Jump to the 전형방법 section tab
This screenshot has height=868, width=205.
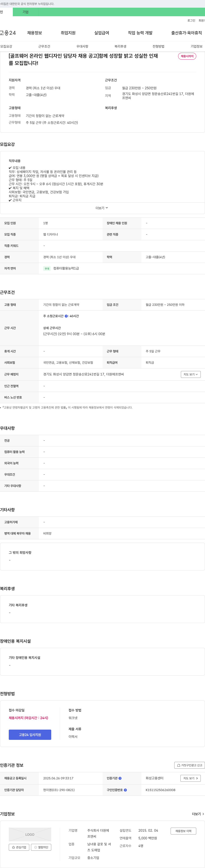pyautogui.click(x=158, y=46)
